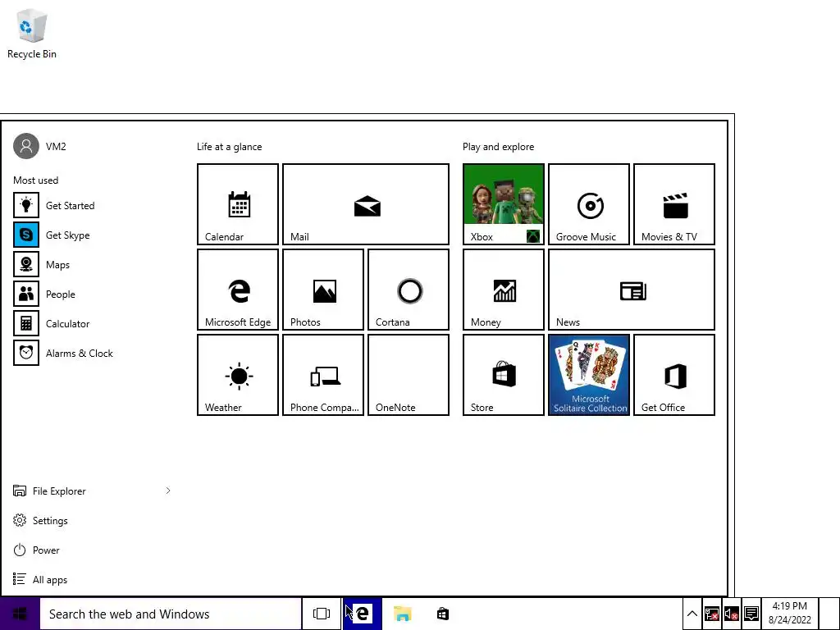Screen dimensions: 840x630
Task: Expand File Explorer jump list arrow
Action: click(x=167, y=491)
